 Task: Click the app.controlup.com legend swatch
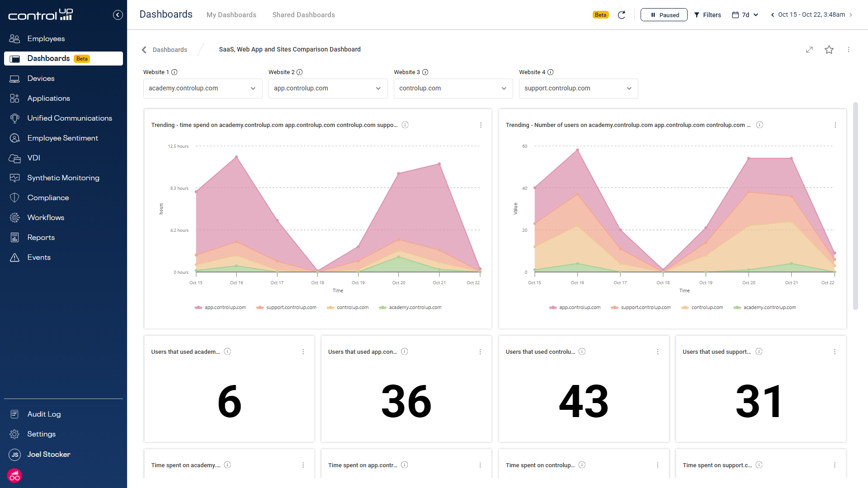(198, 307)
